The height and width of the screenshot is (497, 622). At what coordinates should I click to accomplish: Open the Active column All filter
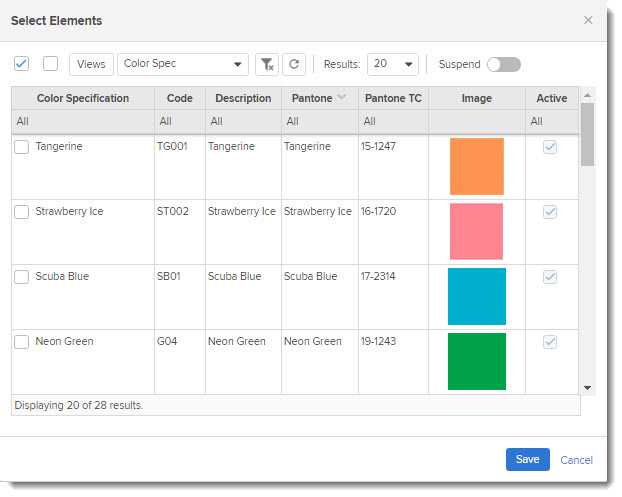[552, 121]
